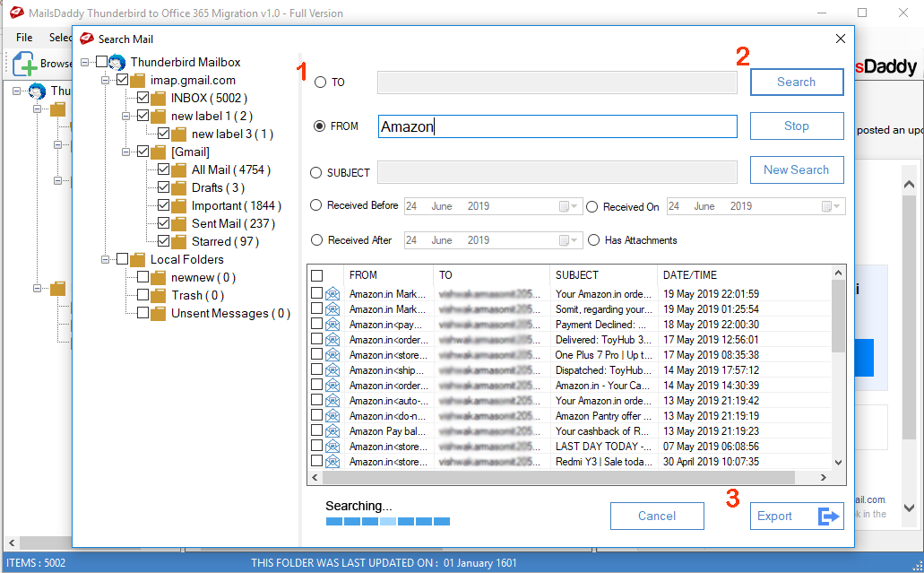This screenshot has width=924, height=573.
Task: Click the Trash folder icon
Action: [158, 296]
